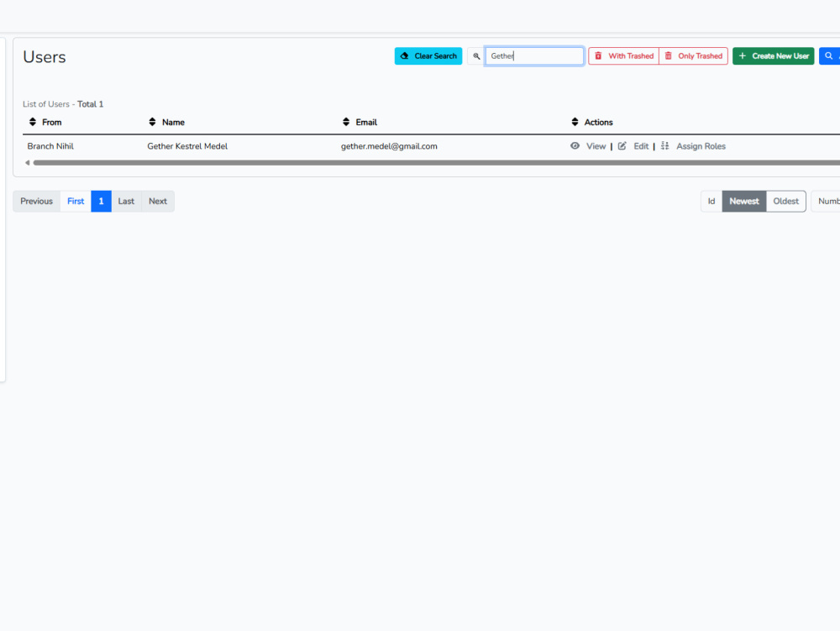Show users With Trashed
Image resolution: width=840 pixels, height=631 pixels.
tap(623, 55)
